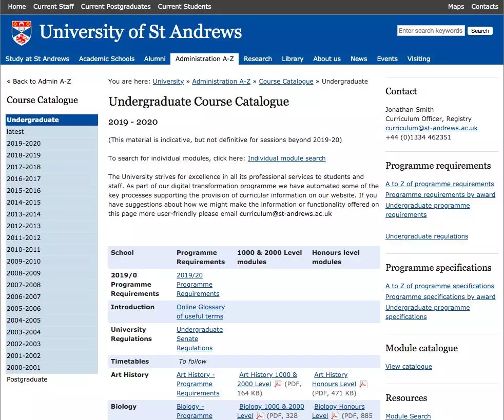This screenshot has height=420, width=504.
Task: Open Current Postgraduates link
Action: [x=115, y=7]
